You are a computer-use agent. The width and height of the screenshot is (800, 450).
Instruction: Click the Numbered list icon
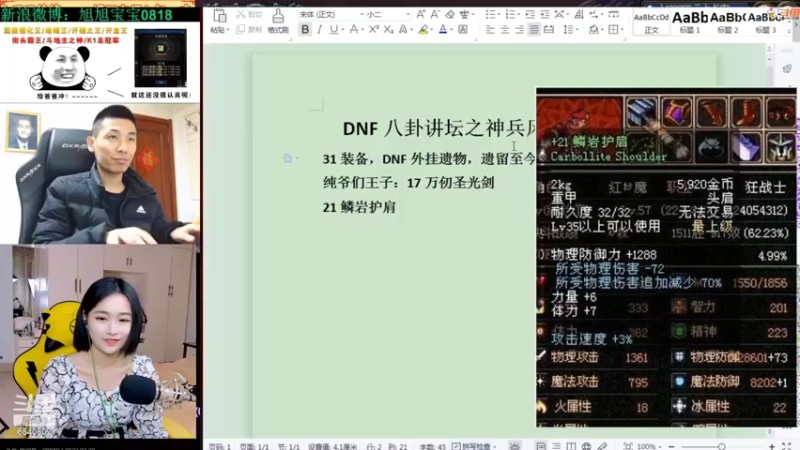point(510,14)
